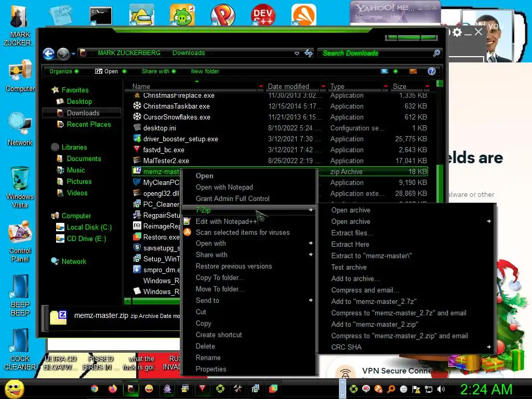Open the MARK ZUCKER desktop folder icon
The height and width of the screenshot is (399, 532).
(x=18, y=25)
